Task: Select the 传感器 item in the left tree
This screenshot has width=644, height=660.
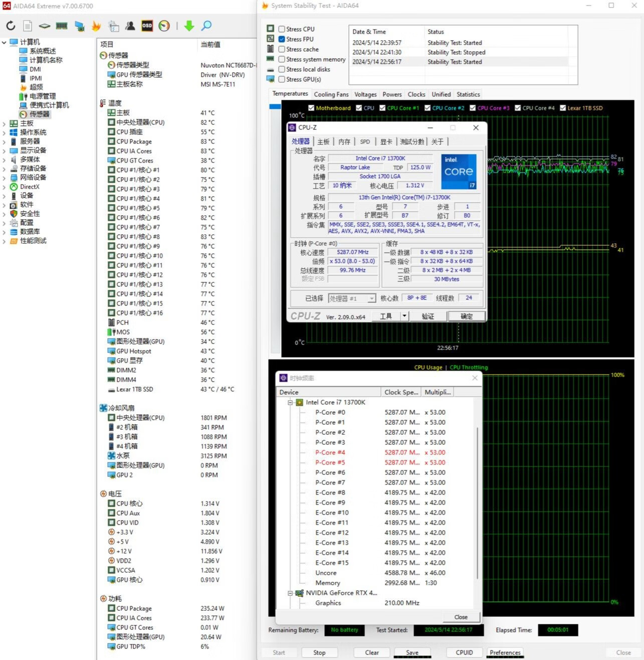Action: point(39,114)
